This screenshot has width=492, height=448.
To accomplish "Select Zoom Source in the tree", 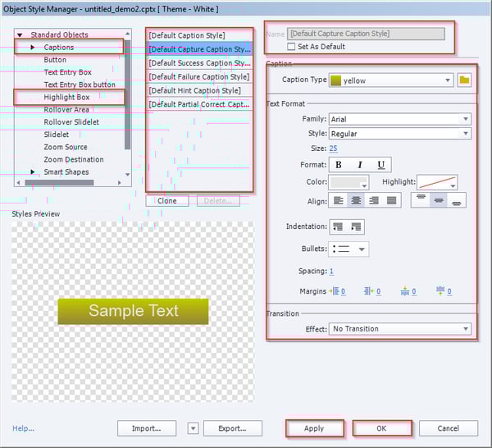I will [x=66, y=147].
